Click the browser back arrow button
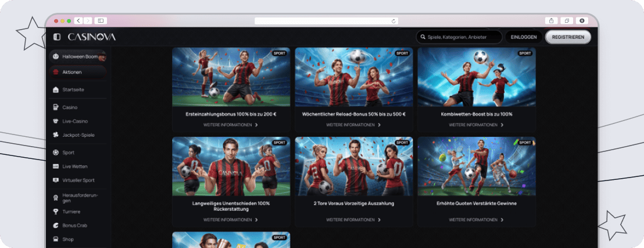The image size is (644, 248). (78, 20)
